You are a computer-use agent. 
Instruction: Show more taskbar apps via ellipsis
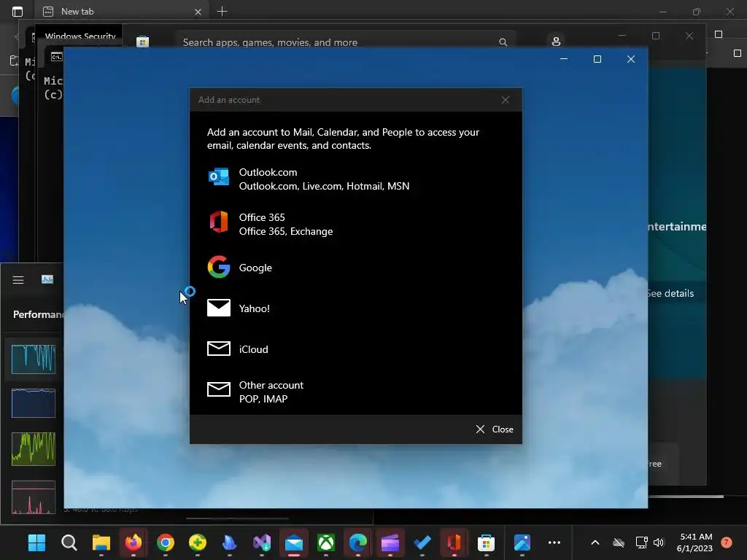[554, 542]
